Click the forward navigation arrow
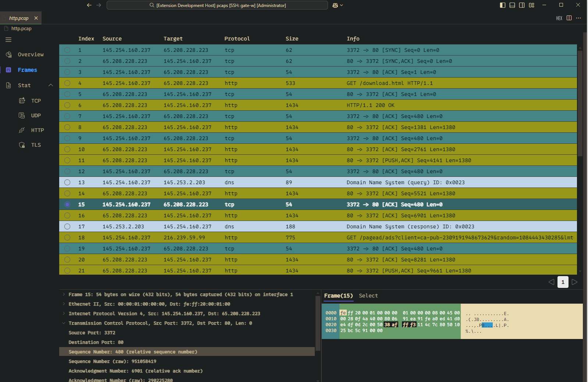The image size is (588, 382). click(x=99, y=5)
